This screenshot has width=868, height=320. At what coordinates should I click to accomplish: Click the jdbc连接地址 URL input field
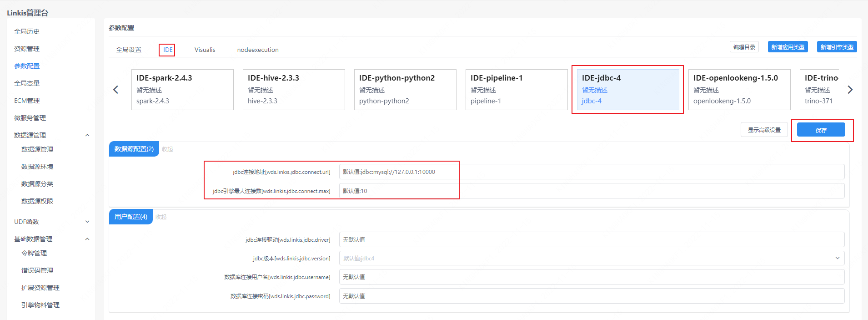[591, 172]
